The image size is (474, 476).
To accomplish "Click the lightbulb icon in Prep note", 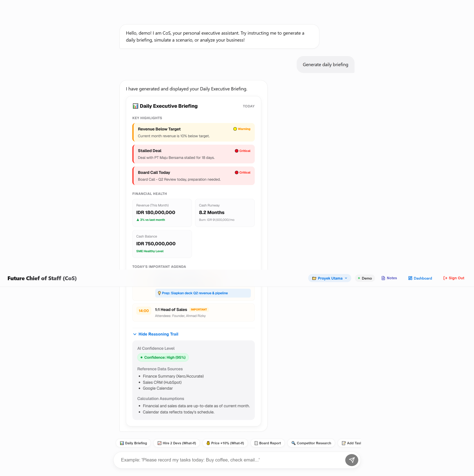I will click(x=159, y=293).
